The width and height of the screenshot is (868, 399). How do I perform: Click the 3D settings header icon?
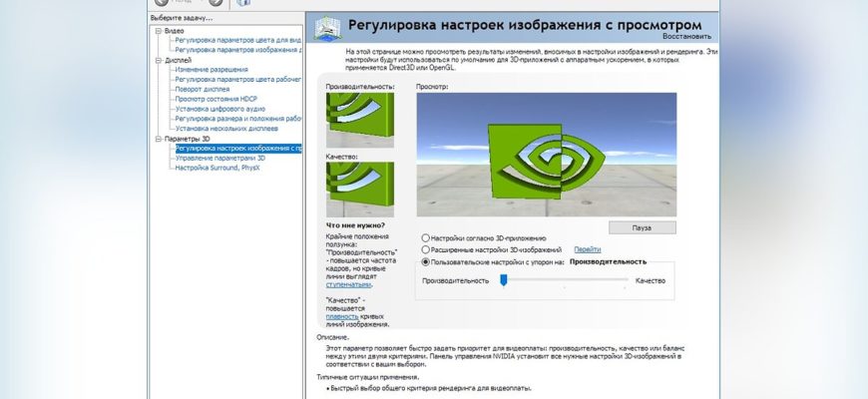(x=327, y=28)
